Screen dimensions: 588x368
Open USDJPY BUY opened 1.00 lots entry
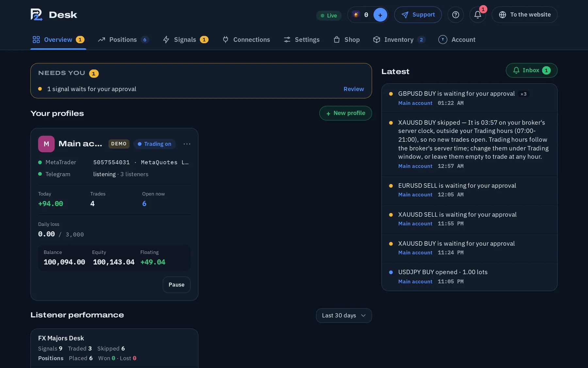469,277
